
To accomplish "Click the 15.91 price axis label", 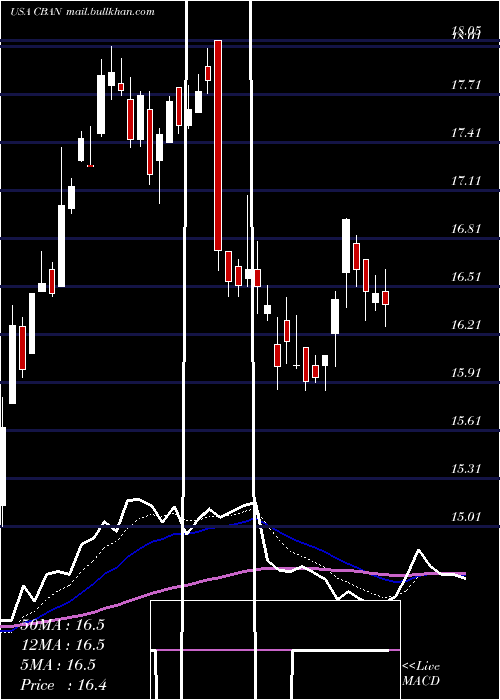I will (466, 372).
